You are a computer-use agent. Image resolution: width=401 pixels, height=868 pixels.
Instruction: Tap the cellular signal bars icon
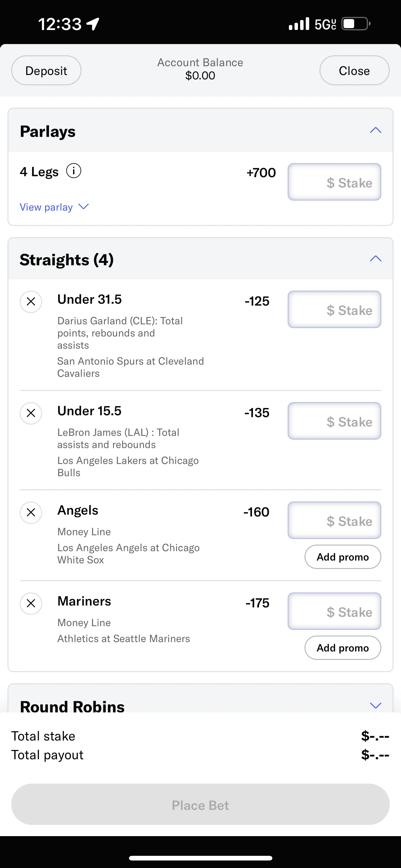299,24
